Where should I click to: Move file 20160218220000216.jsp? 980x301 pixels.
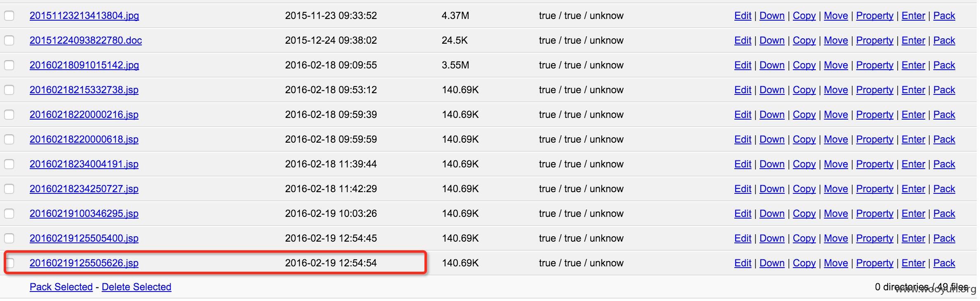click(x=836, y=115)
